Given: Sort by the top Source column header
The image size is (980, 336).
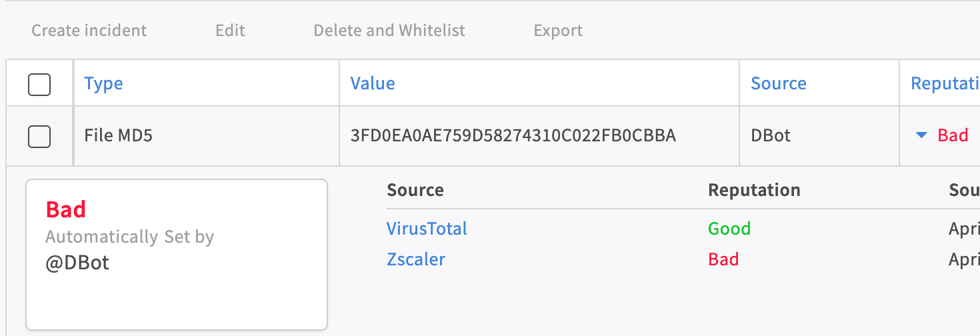Looking at the screenshot, I should (778, 83).
